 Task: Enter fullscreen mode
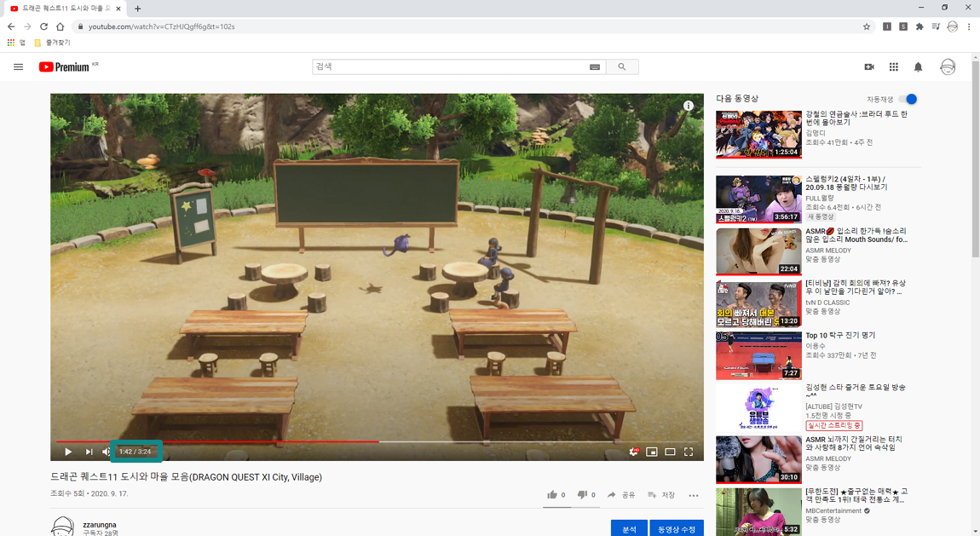point(688,452)
